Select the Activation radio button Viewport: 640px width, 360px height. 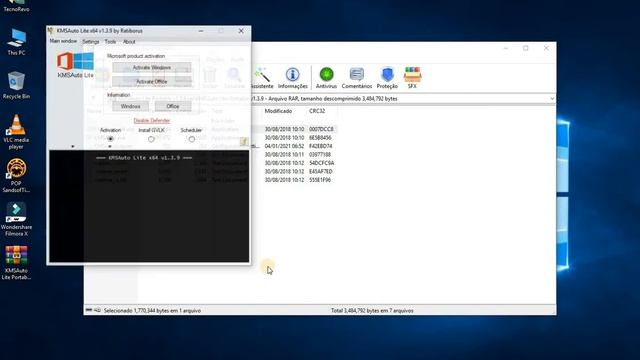tap(110, 139)
